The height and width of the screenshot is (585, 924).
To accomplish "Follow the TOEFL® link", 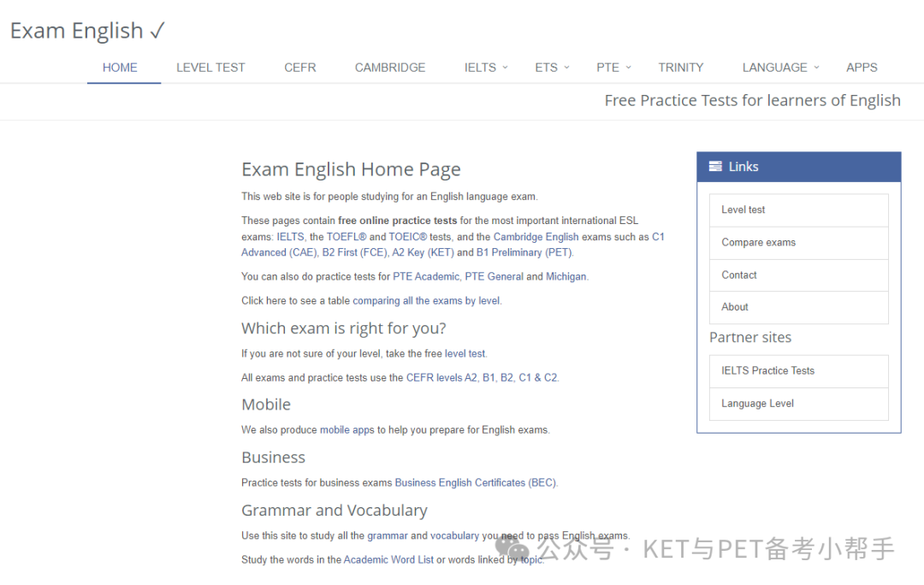I will 346,237.
